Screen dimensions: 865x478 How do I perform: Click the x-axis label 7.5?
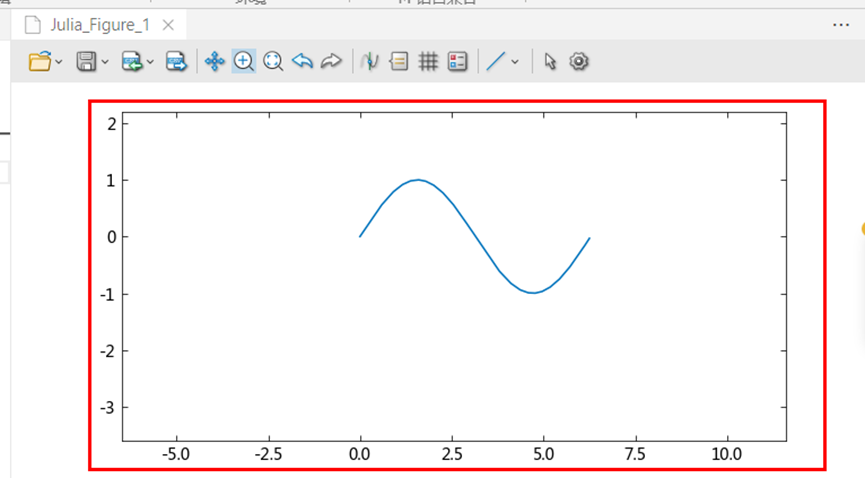(x=635, y=454)
